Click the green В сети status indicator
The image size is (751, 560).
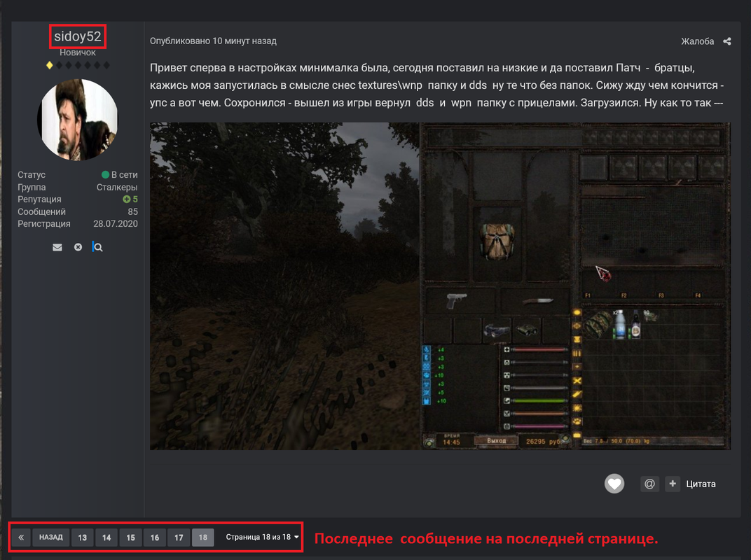120,175
